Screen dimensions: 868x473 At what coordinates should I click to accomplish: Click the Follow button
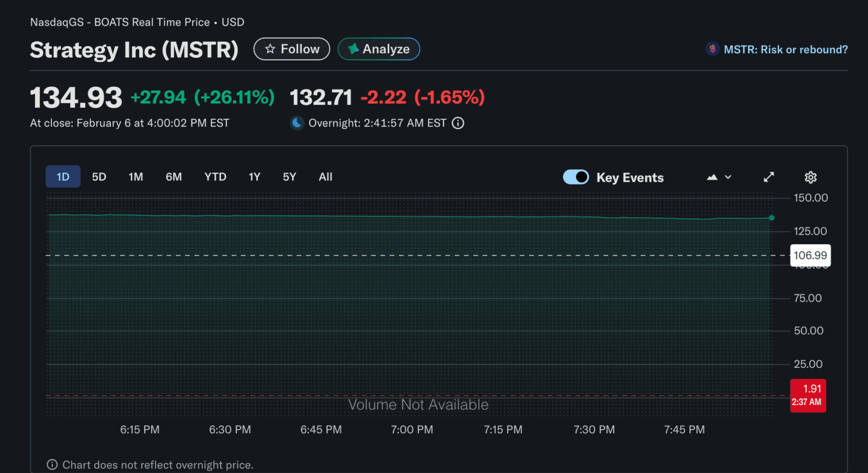[292, 49]
